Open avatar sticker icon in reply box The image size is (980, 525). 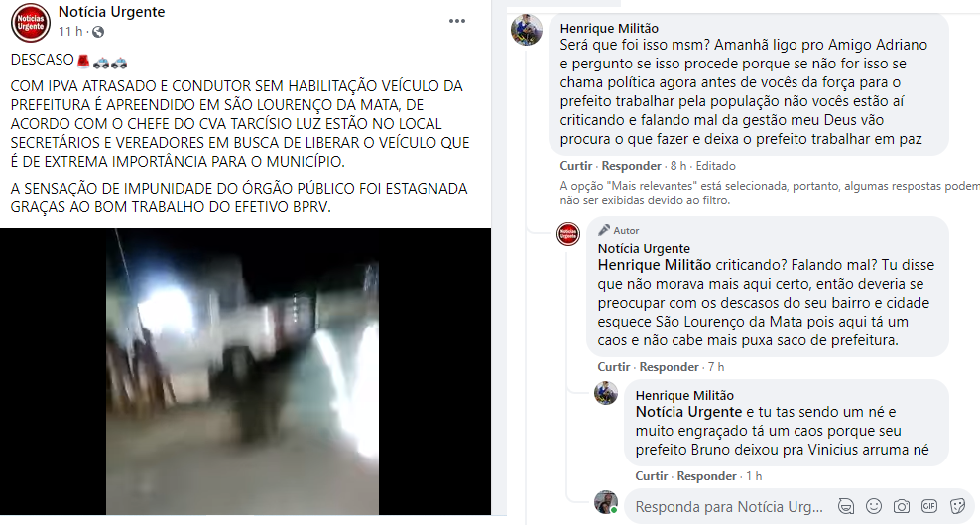point(846,505)
